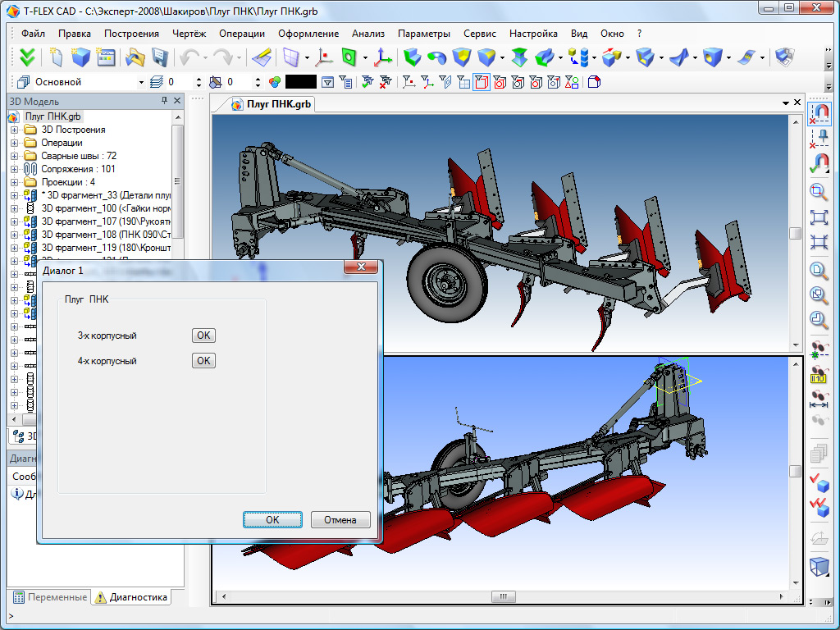
Task: Open the undo history dropdown arrow
Action: tap(204, 57)
